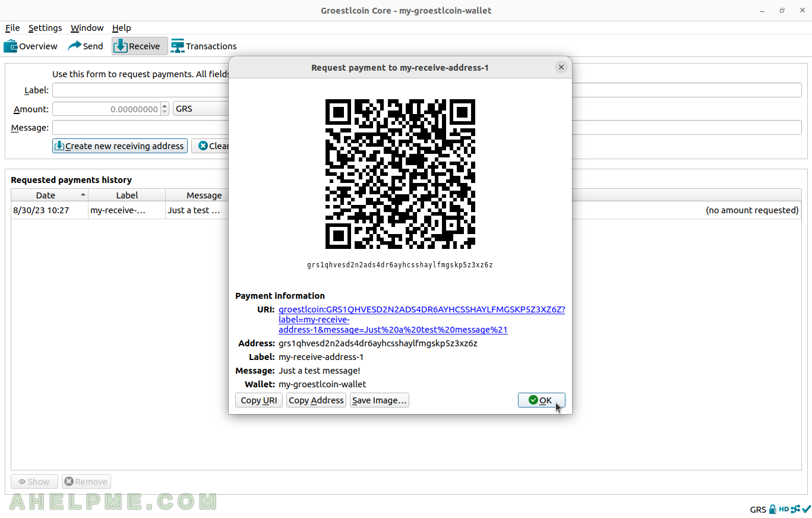
Task: Click the Amount field in main window
Action: point(106,109)
